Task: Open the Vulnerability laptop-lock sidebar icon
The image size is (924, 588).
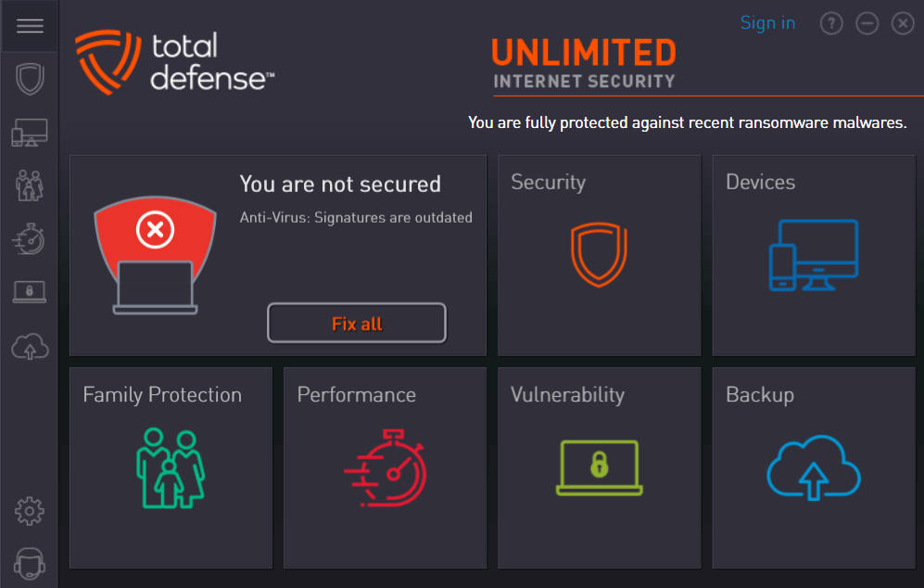Action: point(30,292)
